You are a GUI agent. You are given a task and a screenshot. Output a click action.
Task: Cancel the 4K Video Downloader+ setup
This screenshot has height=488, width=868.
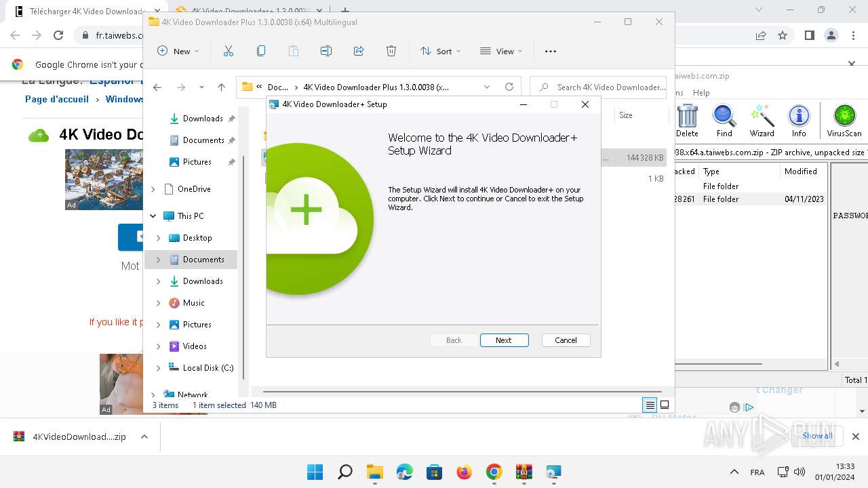pos(566,340)
